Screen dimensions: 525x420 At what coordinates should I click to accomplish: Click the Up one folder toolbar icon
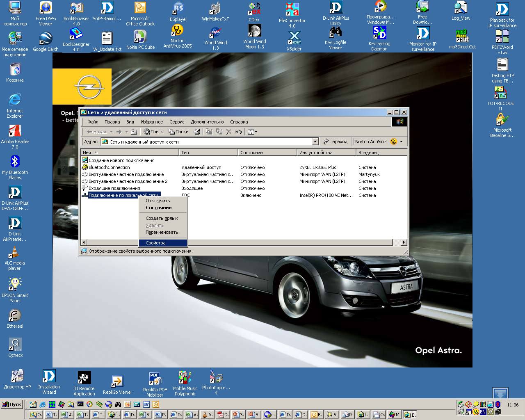[134, 132]
